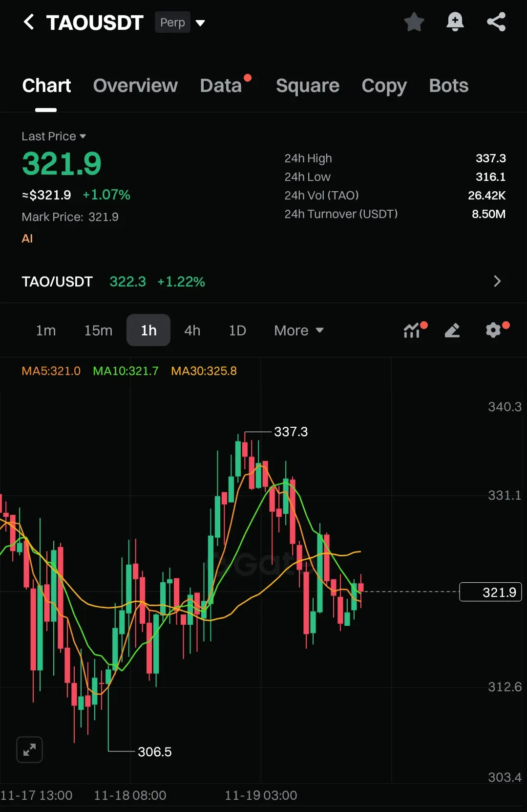
Task: Select the 15m timeframe
Action: 98,330
